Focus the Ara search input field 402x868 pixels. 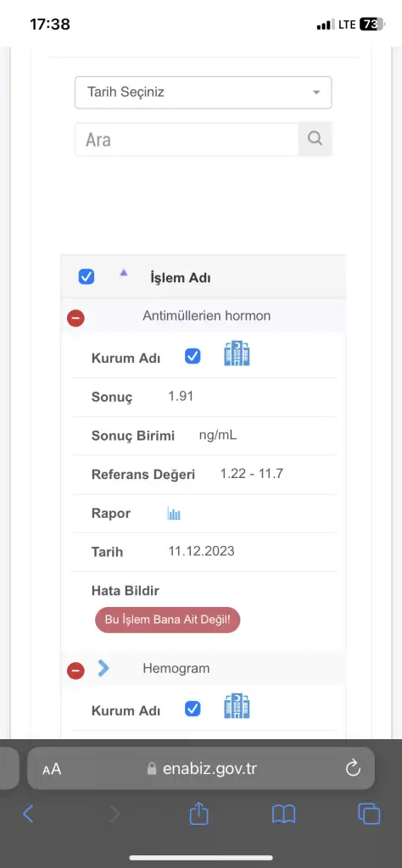point(187,140)
